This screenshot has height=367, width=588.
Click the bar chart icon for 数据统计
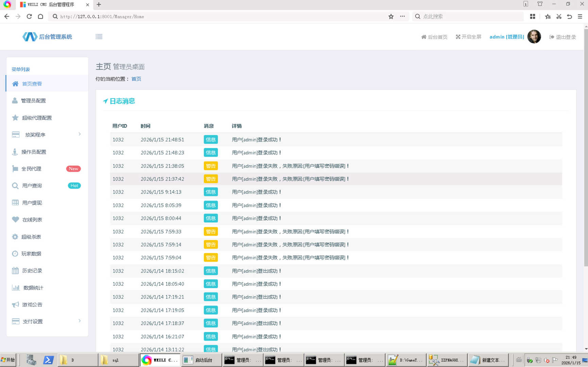coord(16,287)
